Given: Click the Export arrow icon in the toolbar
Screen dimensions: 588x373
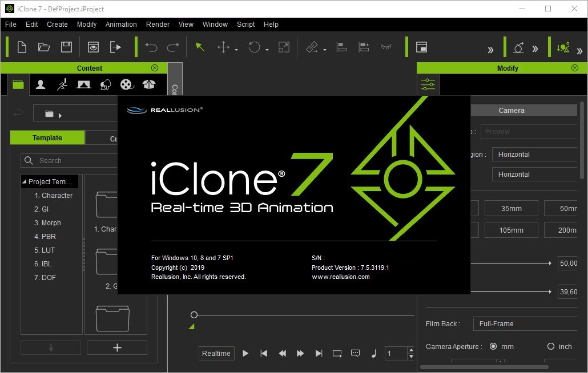Looking at the screenshot, I should click(x=115, y=47).
